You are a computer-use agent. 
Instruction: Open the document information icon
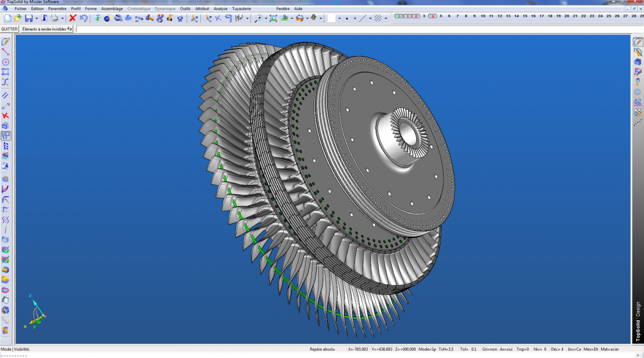[x=44, y=18]
